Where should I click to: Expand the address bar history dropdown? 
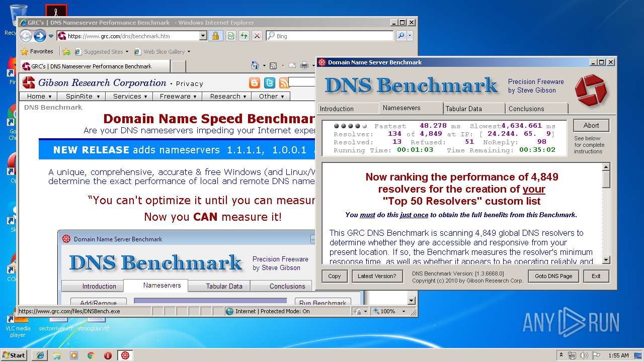click(203, 36)
